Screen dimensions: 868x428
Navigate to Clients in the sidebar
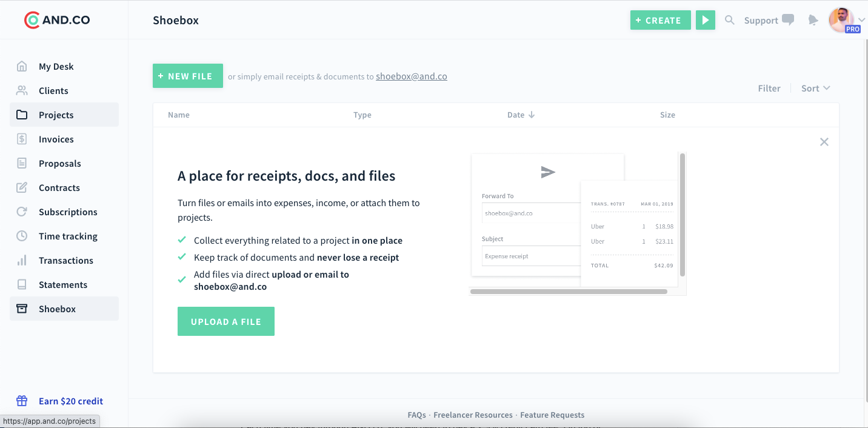(x=53, y=90)
